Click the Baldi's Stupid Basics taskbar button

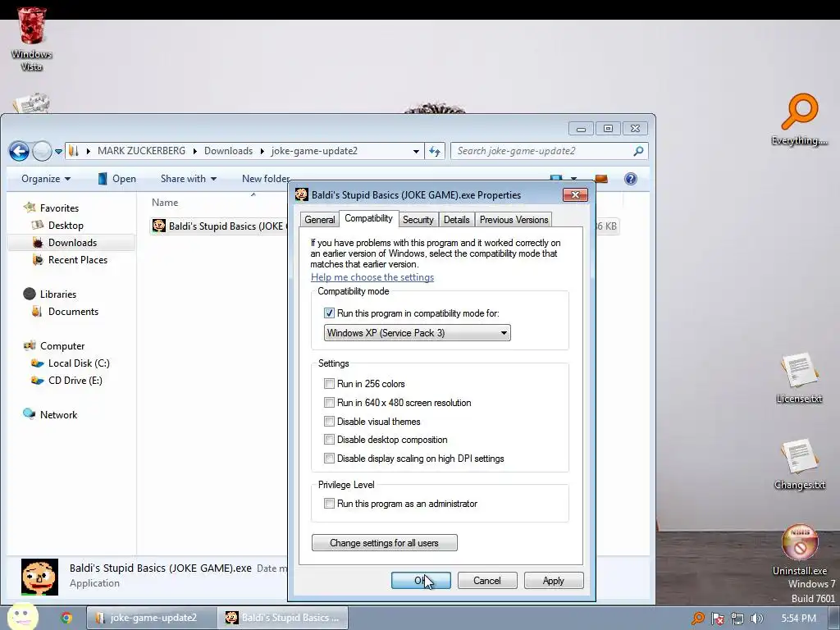pyautogui.click(x=283, y=618)
